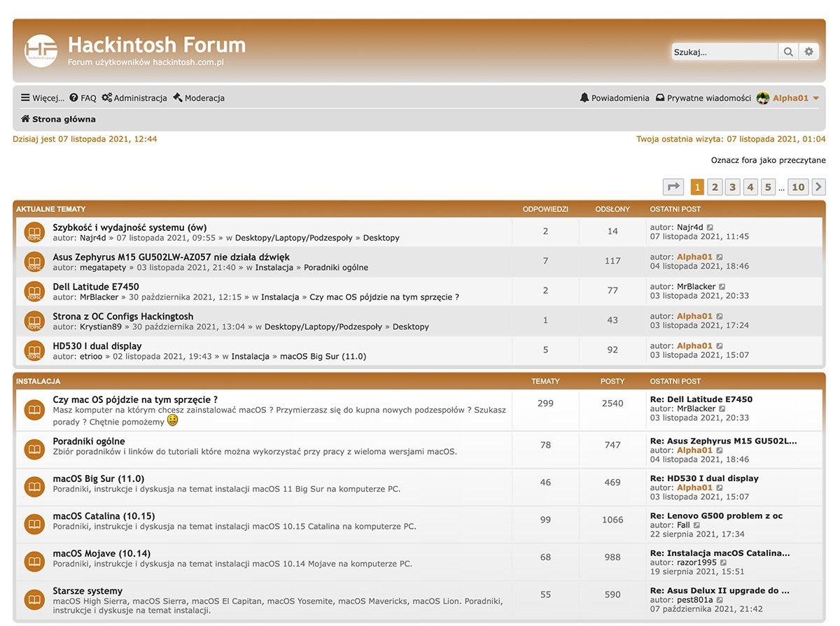Click forum icon for macOS Big Sur

pos(34,487)
